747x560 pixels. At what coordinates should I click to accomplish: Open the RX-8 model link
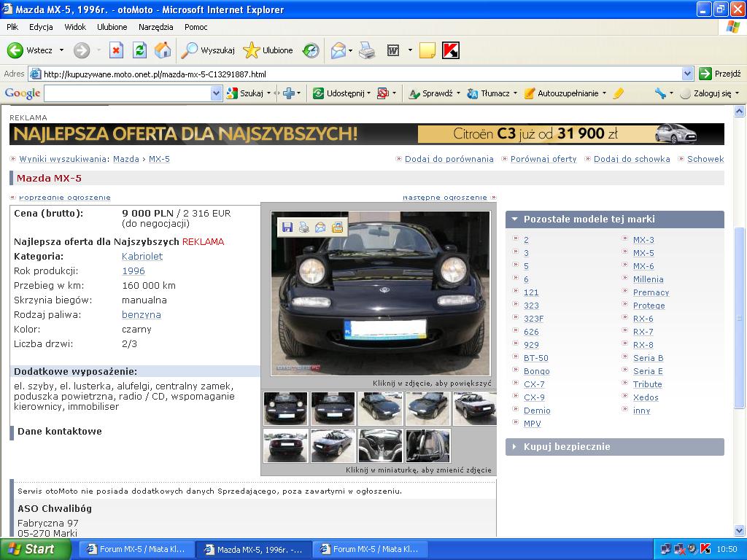(643, 345)
